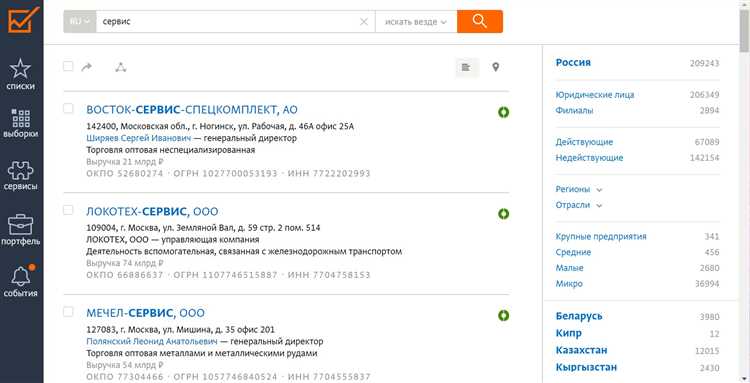The image size is (750, 383).
Task: Clear the search query with X icon
Action: pyautogui.click(x=364, y=22)
